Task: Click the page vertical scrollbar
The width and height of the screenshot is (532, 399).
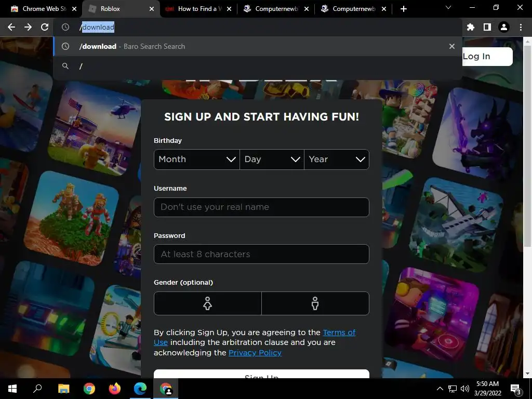Action: pyautogui.click(x=527, y=146)
